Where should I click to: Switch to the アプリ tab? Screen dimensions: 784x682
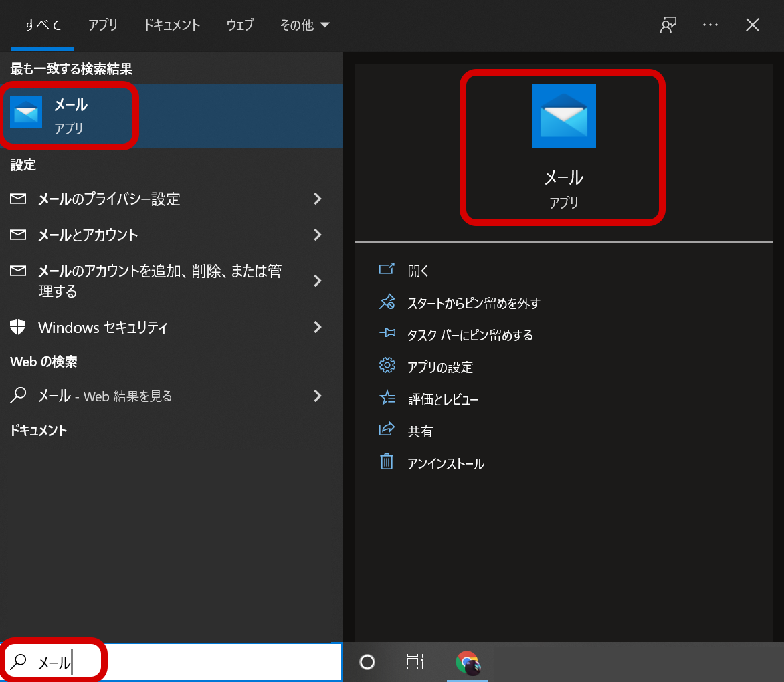pyautogui.click(x=103, y=25)
